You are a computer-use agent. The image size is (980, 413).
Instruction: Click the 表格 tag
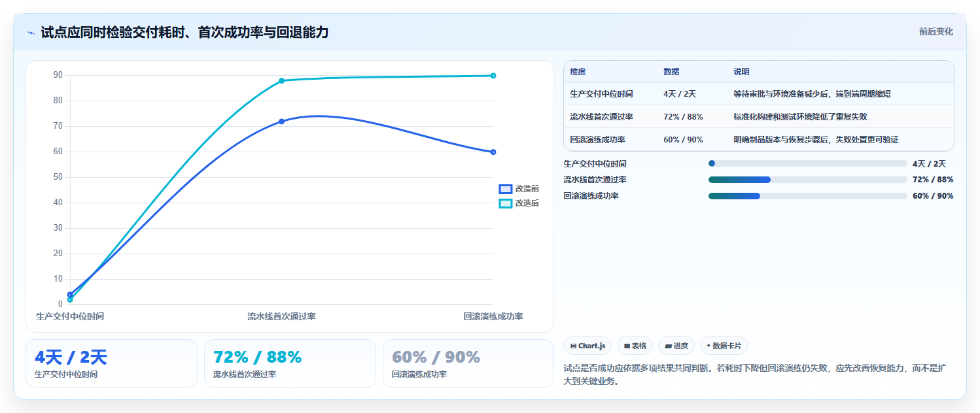tap(635, 346)
